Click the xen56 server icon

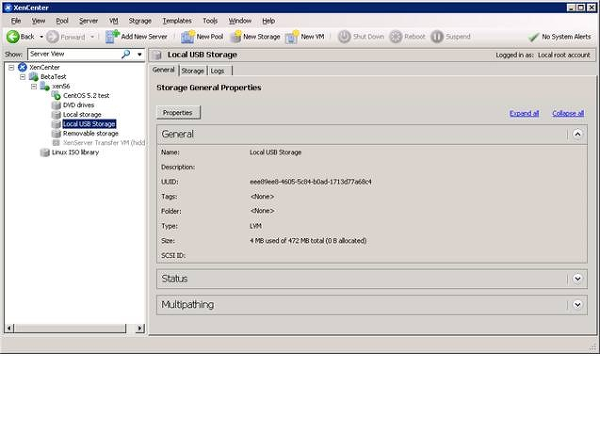pos(45,86)
